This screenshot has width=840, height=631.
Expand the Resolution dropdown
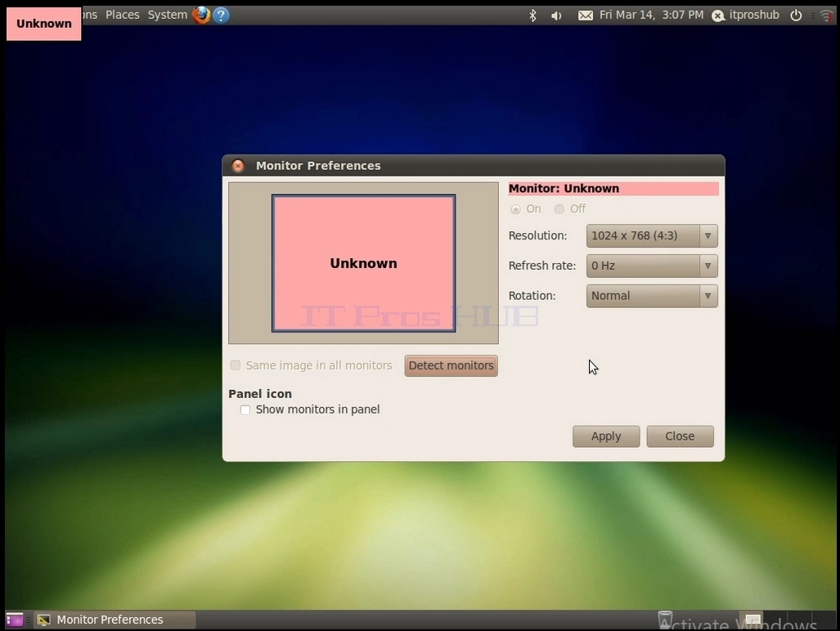pyautogui.click(x=652, y=236)
